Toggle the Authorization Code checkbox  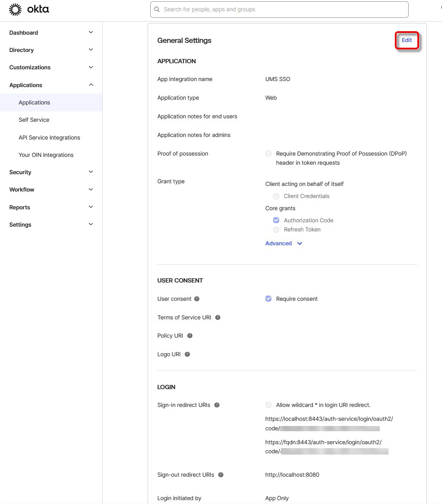click(276, 220)
